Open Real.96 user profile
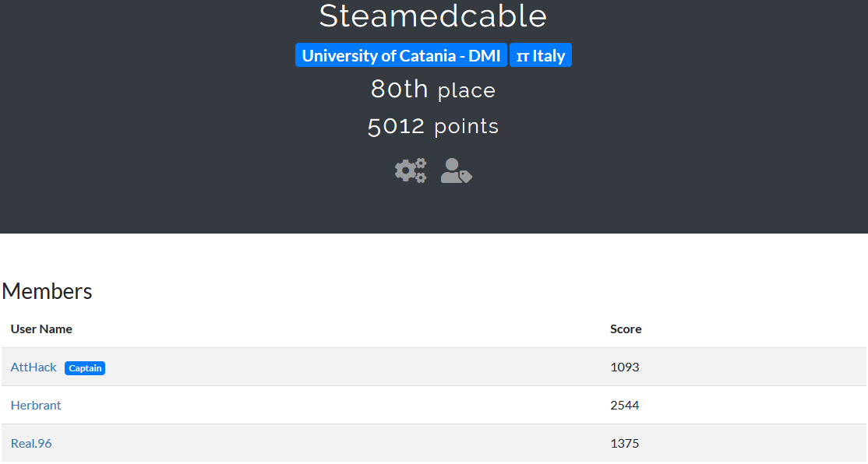868x464 pixels. coord(31,444)
